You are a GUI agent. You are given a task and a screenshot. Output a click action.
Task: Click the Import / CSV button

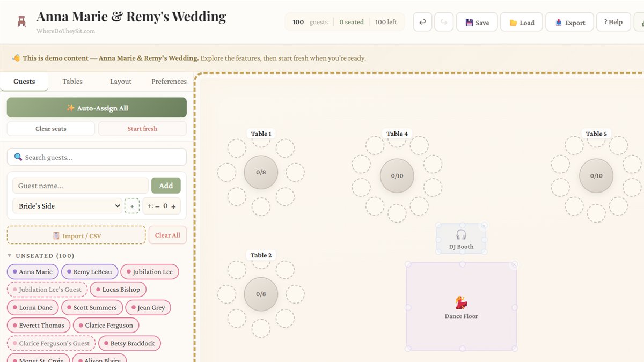coord(76,235)
